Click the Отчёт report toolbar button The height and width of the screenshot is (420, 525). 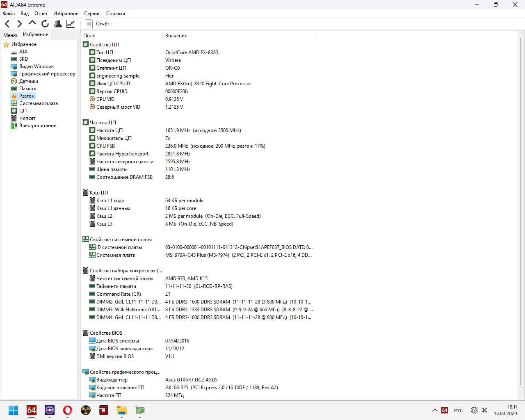(x=97, y=24)
